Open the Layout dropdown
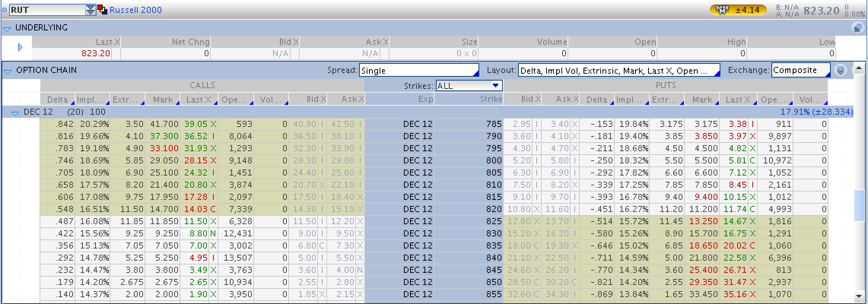Screen dimensions: 868x304 tap(618, 70)
